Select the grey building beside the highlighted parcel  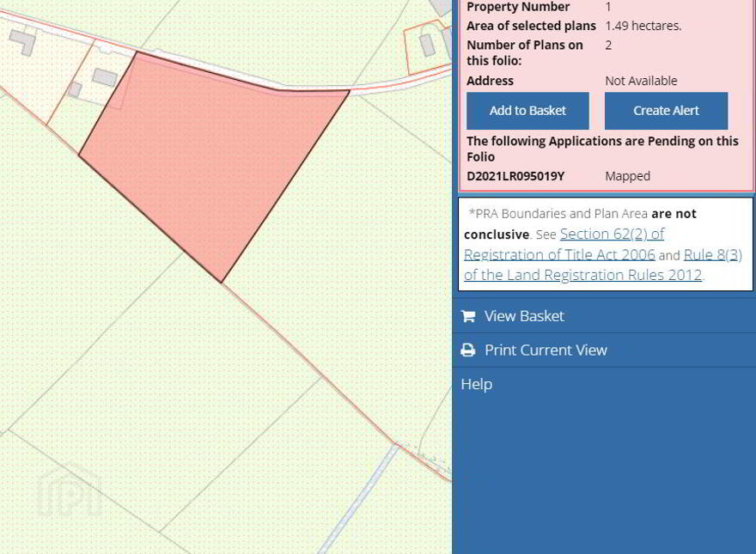click(105, 77)
